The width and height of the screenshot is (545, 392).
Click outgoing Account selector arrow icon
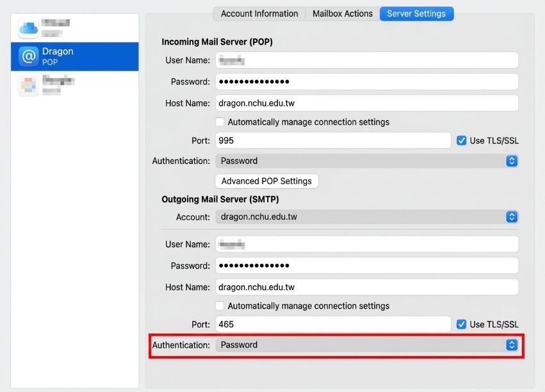tap(512, 217)
